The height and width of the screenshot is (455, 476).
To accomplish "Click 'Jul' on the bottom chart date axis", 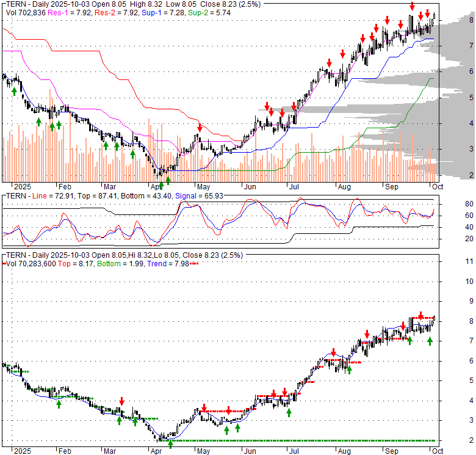I will coord(294,451).
